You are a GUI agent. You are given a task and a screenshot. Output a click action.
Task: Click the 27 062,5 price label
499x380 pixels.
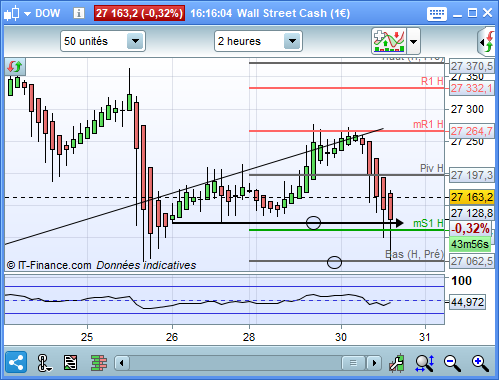471,261
